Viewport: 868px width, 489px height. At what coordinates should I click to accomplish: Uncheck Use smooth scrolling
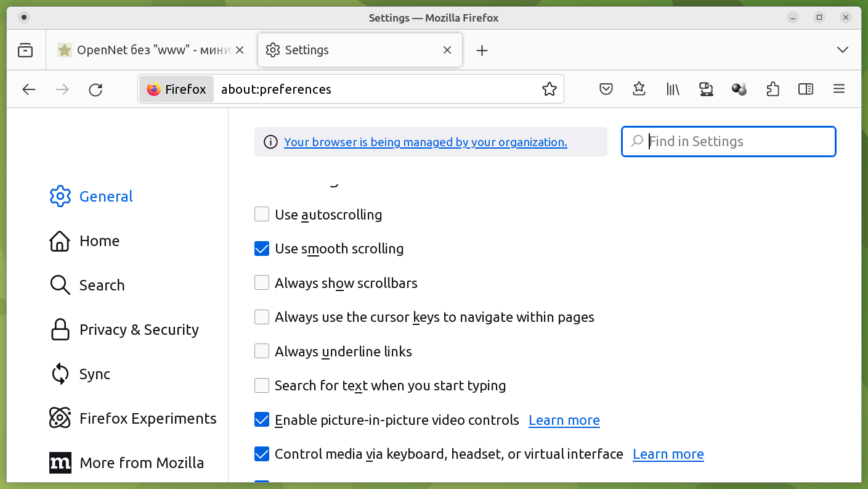point(262,249)
